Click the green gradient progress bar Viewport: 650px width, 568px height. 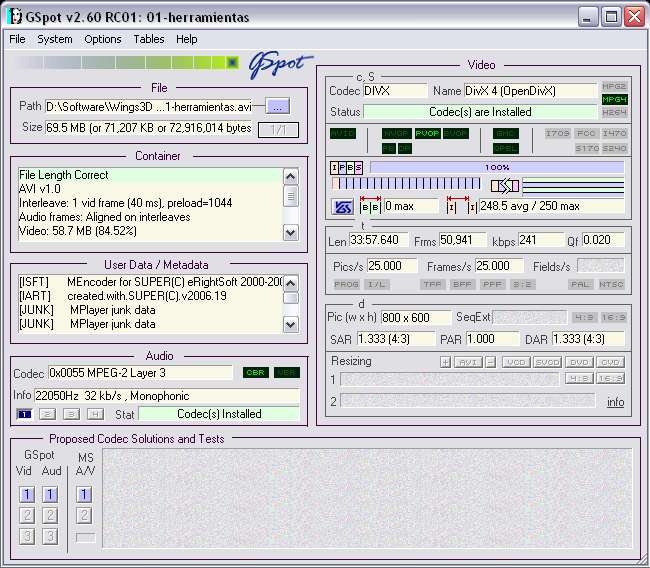[126, 63]
